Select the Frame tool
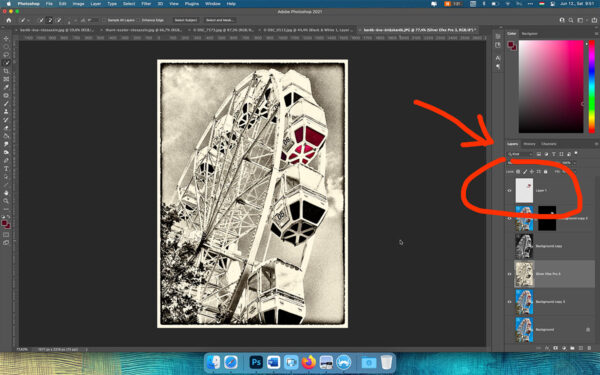This screenshot has height=375, width=600. pos(6,79)
